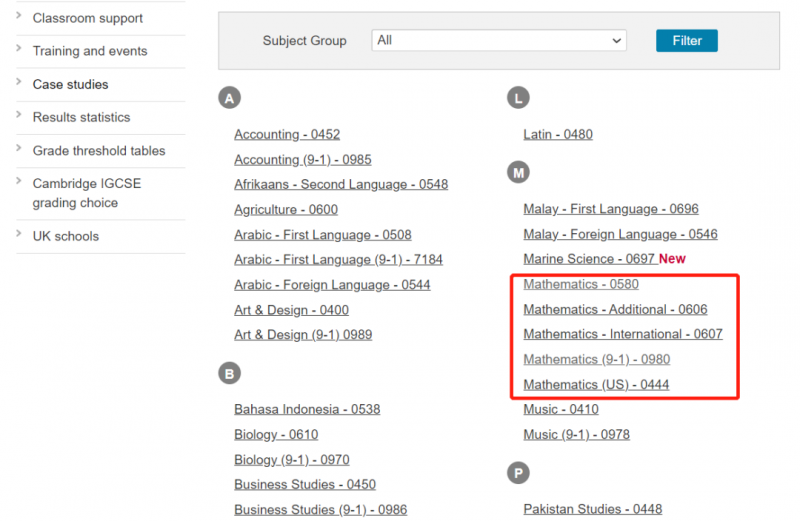
Task: Open Marine Science - 0697 link
Action: pos(589,259)
